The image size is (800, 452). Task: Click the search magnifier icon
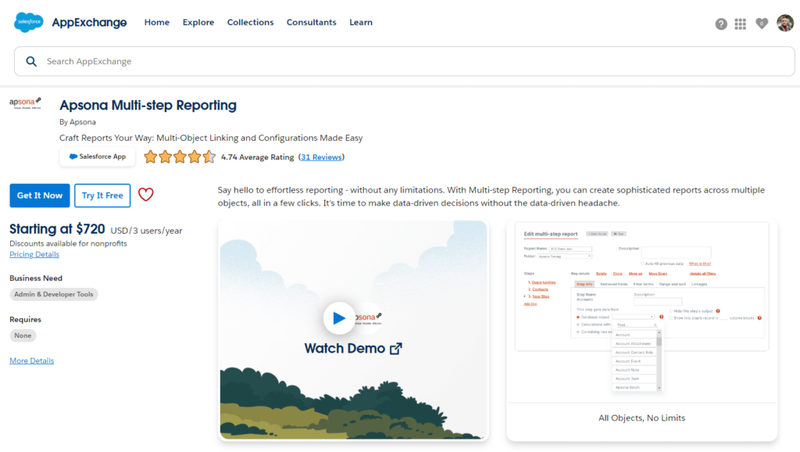tap(31, 61)
